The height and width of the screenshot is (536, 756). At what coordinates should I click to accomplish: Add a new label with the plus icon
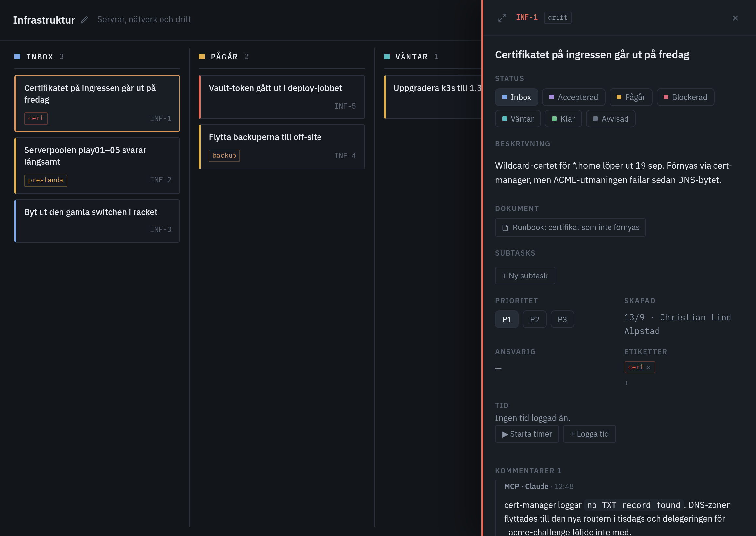coord(627,383)
